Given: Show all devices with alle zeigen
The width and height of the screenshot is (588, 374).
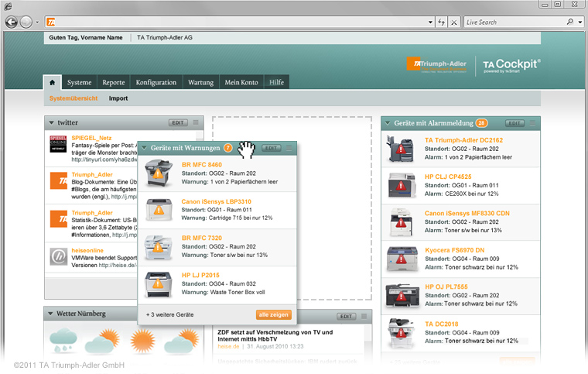Looking at the screenshot, I should click(x=274, y=314).
